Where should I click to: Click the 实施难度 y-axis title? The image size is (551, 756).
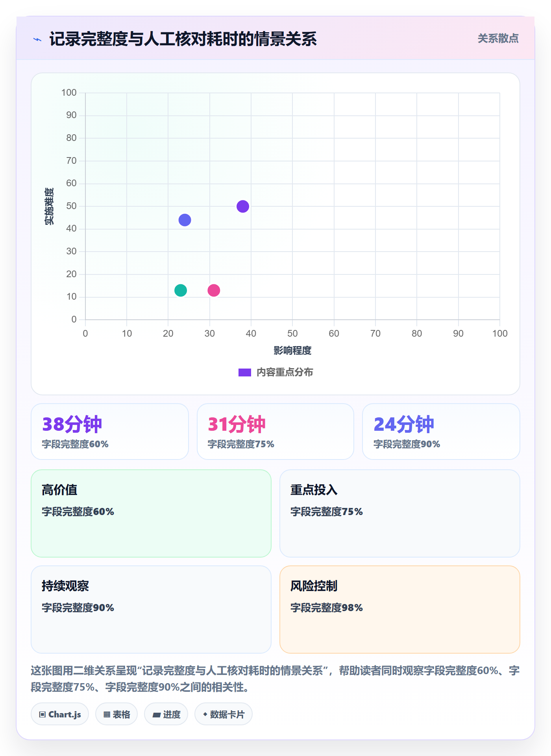49,206
